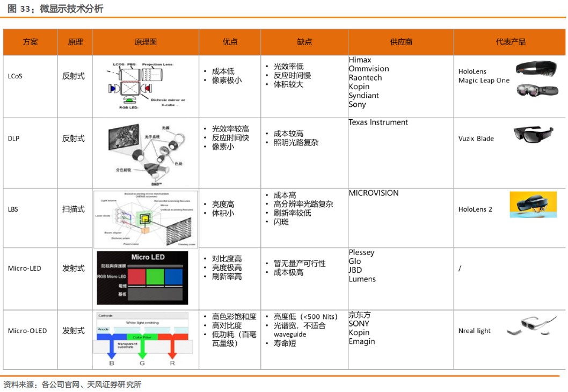This screenshot has height=392, width=568.
Task: Click the Vuzix Blade glasses image
Action: point(534,134)
